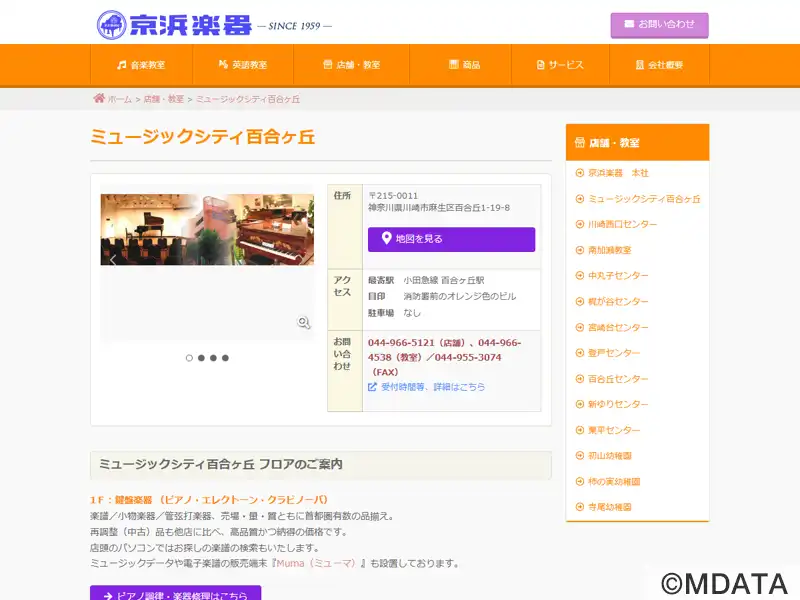Image resolution: width=800 pixels, height=600 pixels.
Task: Click the arrow icon beside 栗平センター
Action: [580, 430]
